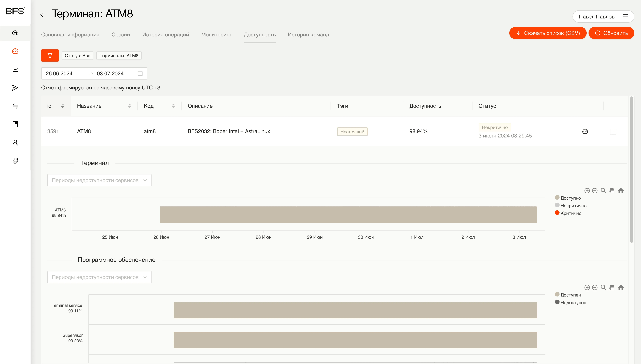Switch to the История операций tab
641x364 pixels.
(x=166, y=35)
